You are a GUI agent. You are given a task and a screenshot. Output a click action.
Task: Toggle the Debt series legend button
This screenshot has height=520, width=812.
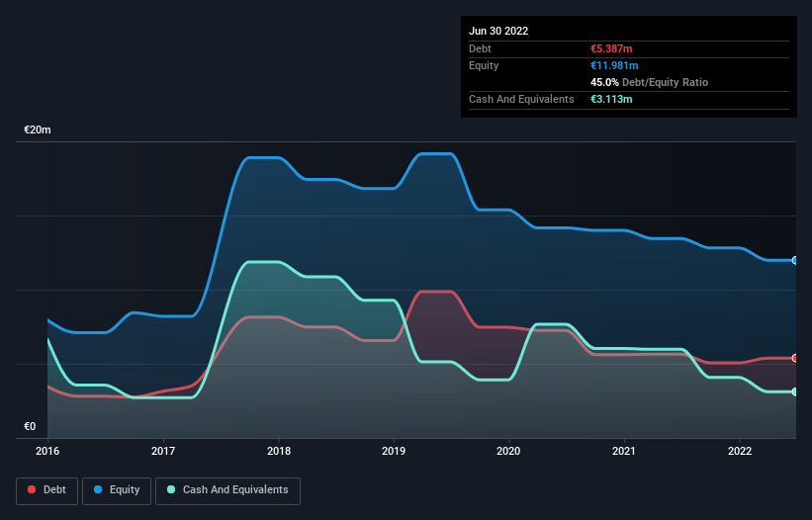pyautogui.click(x=46, y=490)
